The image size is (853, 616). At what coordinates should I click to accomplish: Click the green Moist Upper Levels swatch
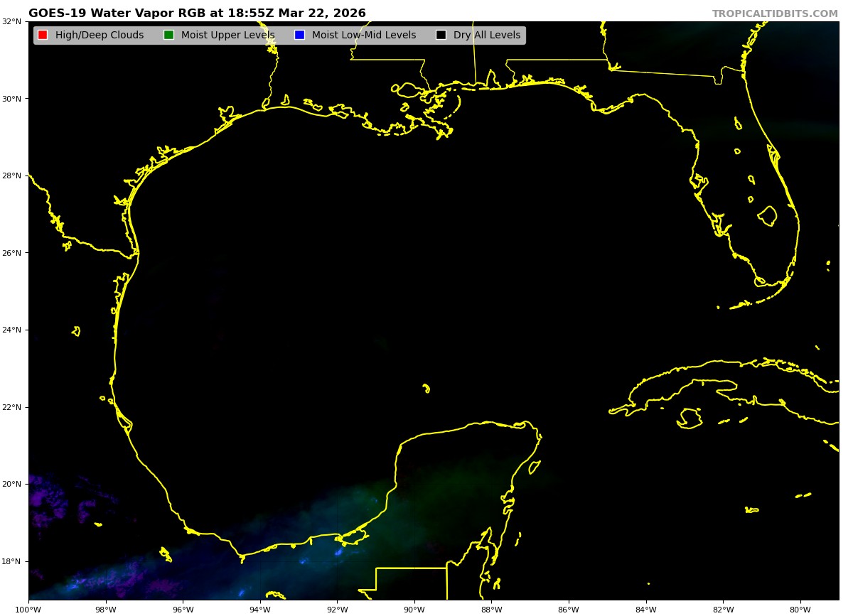click(x=168, y=36)
